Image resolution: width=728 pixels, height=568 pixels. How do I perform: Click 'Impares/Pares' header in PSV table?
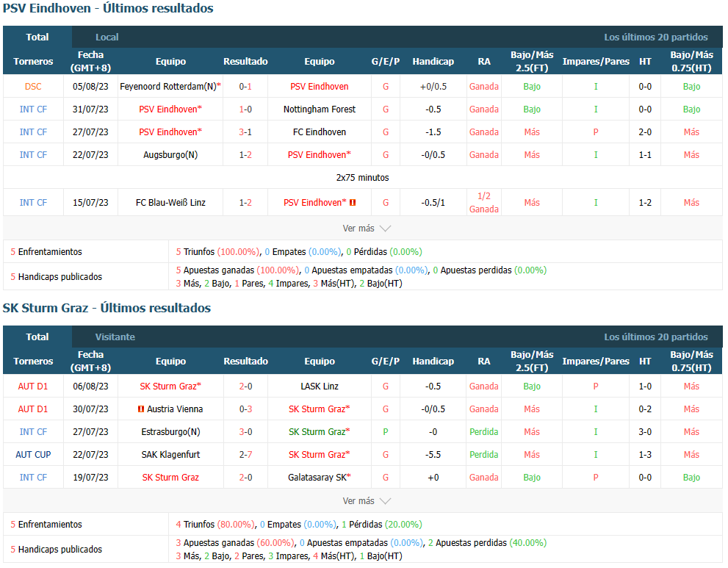click(596, 61)
